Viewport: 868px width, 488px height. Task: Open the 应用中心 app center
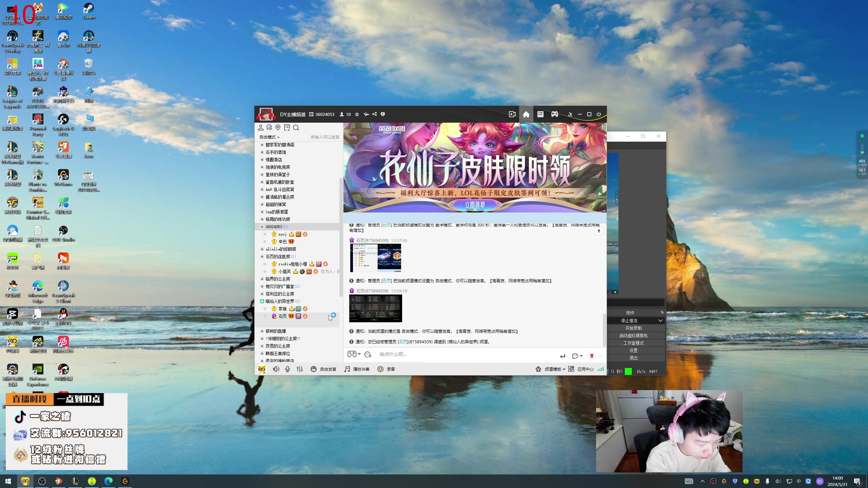581,369
